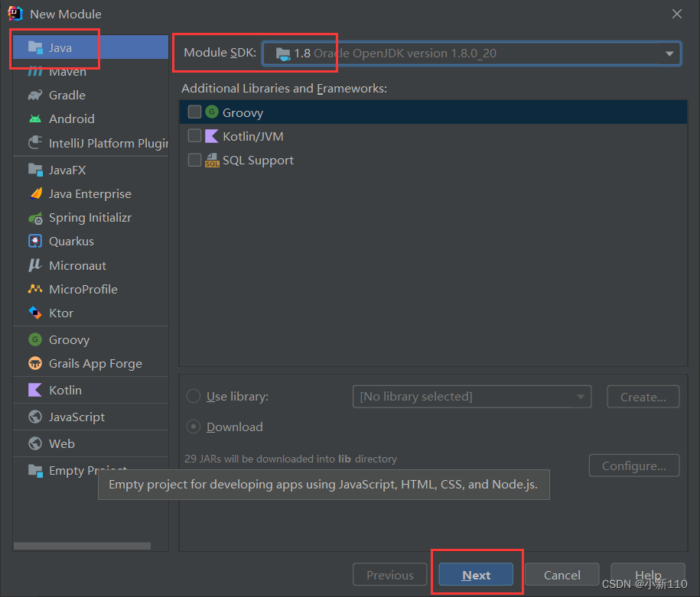This screenshot has width=700, height=597.
Task: Click the Previous button
Action: tap(389, 575)
